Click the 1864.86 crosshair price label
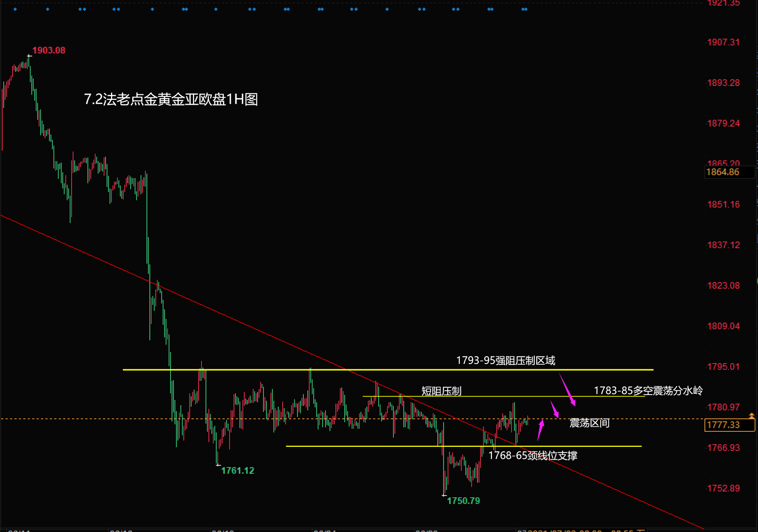 (x=723, y=172)
